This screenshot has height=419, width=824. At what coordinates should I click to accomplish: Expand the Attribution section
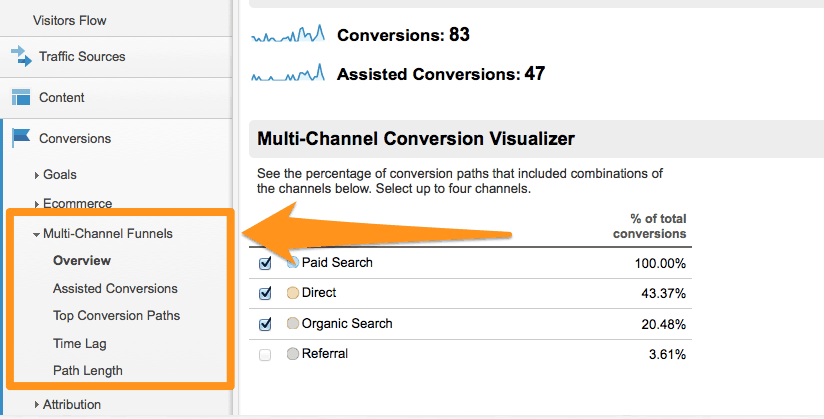(67, 404)
